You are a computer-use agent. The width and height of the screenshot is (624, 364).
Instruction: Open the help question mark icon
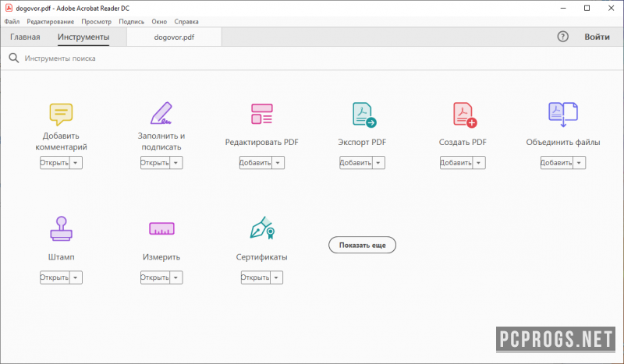click(x=562, y=37)
